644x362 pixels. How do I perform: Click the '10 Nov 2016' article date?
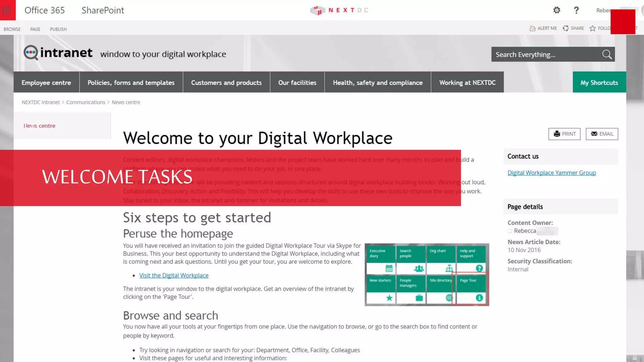pos(524,250)
